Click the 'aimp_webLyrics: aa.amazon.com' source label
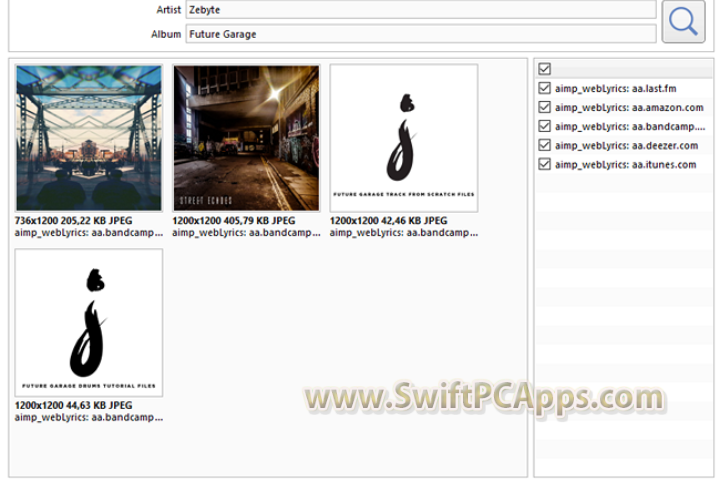Image resolution: width=720 pixels, height=480 pixels. pos(629,107)
